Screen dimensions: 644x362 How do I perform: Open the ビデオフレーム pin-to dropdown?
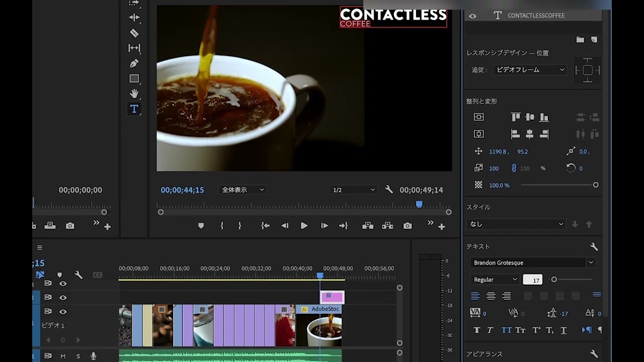click(530, 70)
